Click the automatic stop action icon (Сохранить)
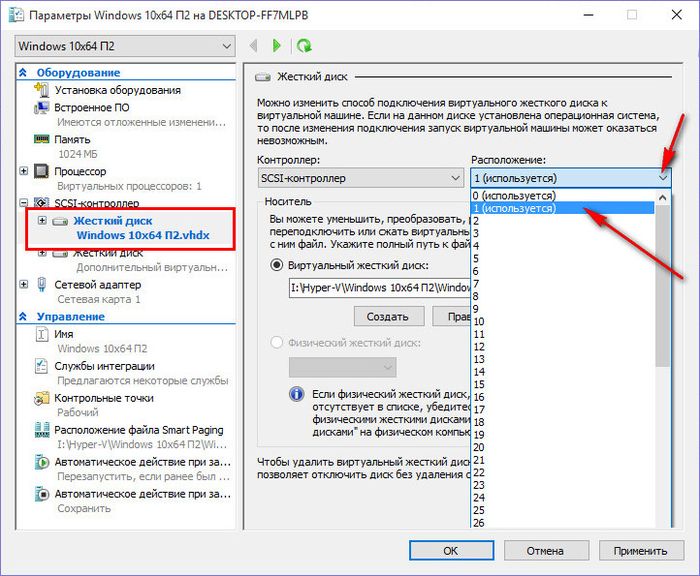 (x=42, y=494)
